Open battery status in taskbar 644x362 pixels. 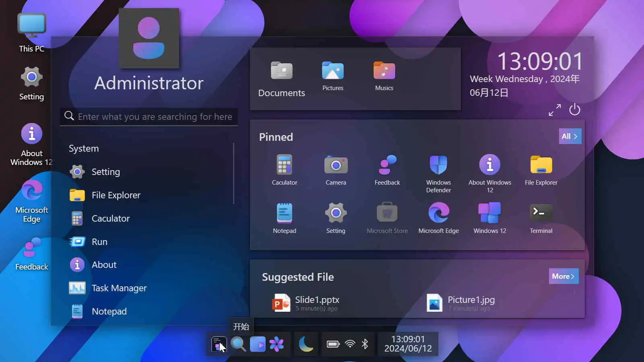pos(333,344)
